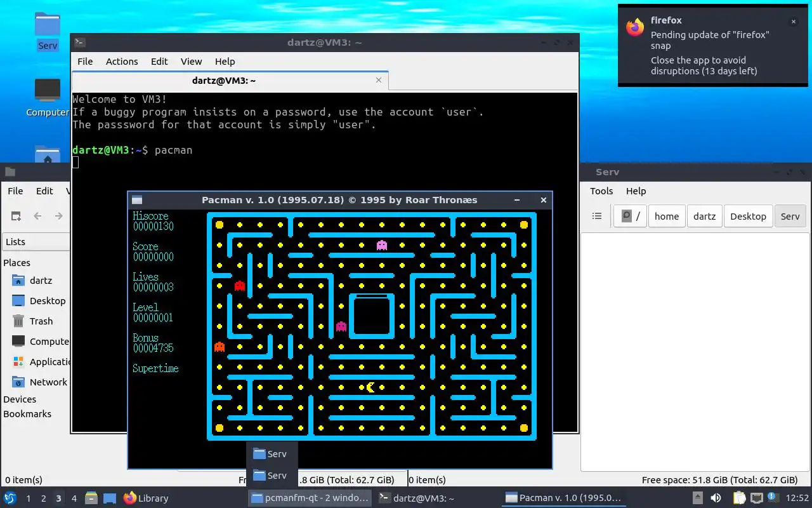
Task: Click the home path button
Action: point(667,216)
